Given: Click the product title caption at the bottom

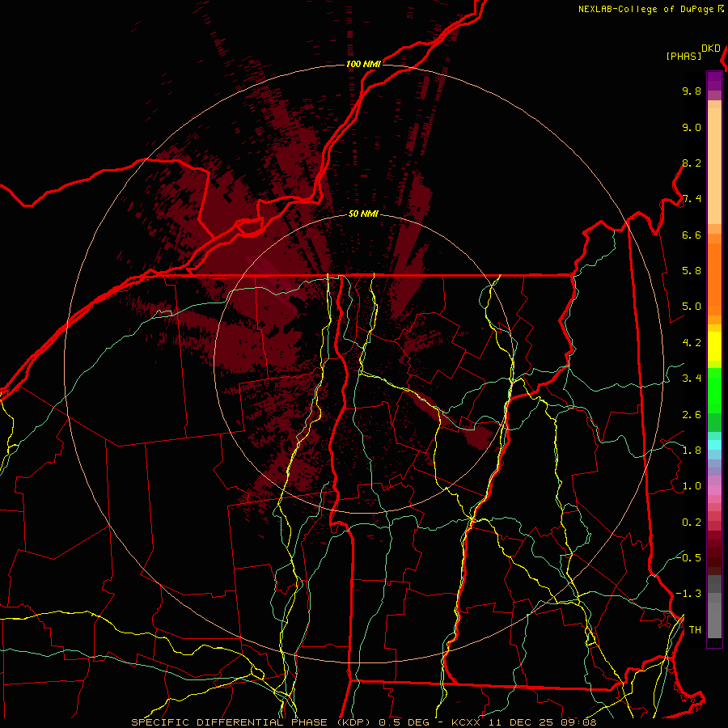Looking at the screenshot, I should coord(364,722).
